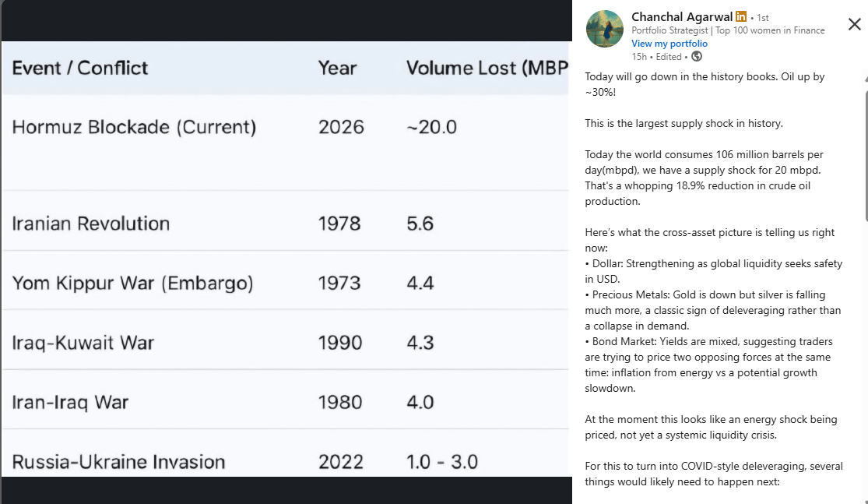
Task: Select the Iraq-Kuwait War row
Action: click(83, 343)
